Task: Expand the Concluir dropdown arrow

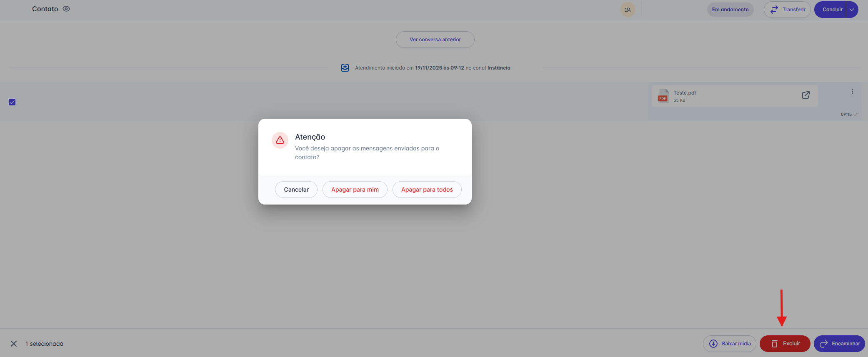Action: (852, 10)
